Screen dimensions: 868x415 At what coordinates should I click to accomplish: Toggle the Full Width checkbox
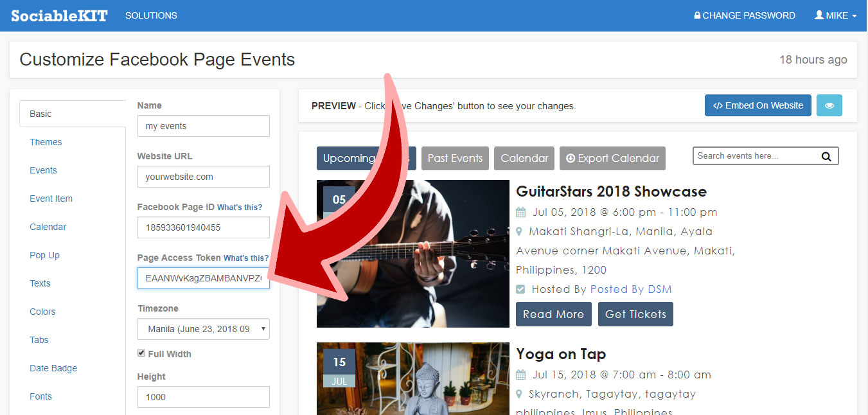[141, 353]
